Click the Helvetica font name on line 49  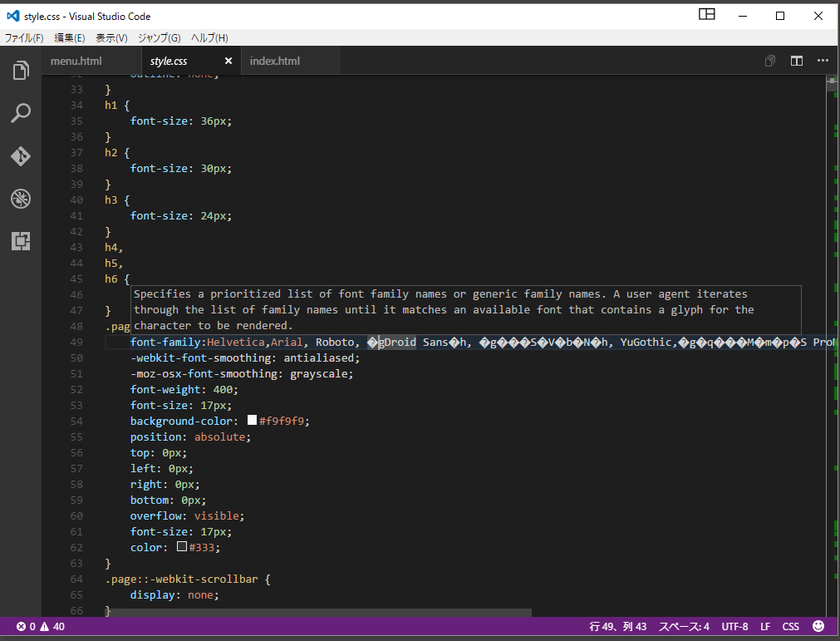click(236, 342)
